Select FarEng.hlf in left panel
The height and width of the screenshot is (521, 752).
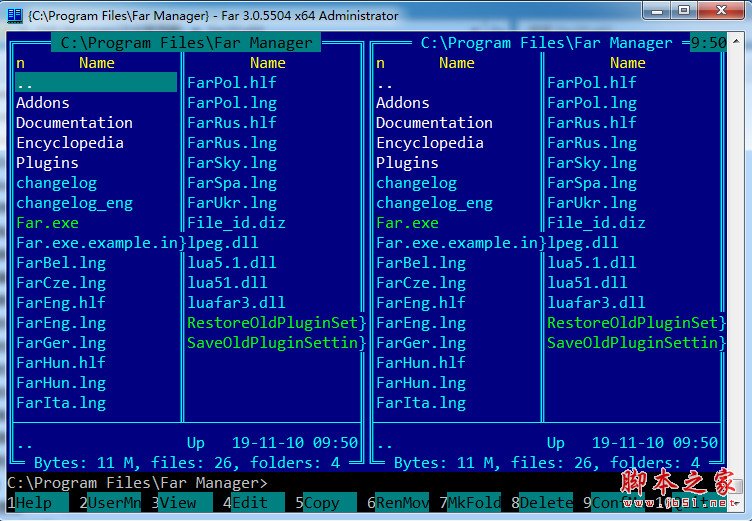[x=61, y=303]
